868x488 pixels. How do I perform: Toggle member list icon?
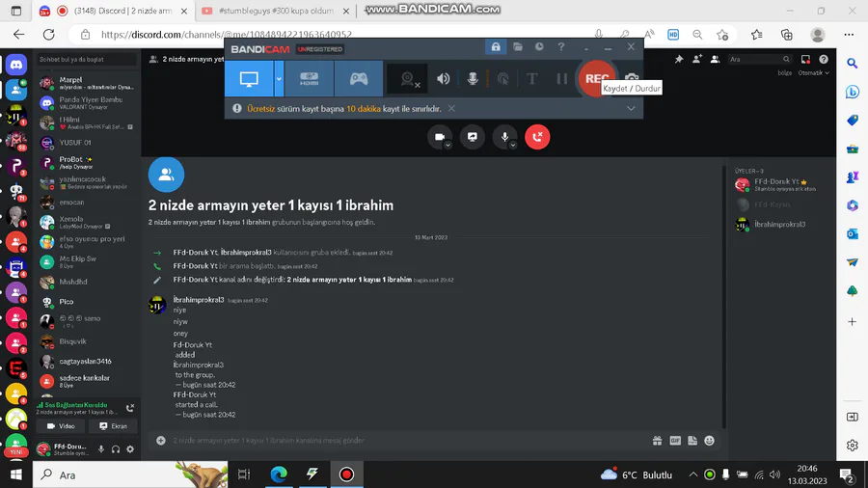[715, 59]
